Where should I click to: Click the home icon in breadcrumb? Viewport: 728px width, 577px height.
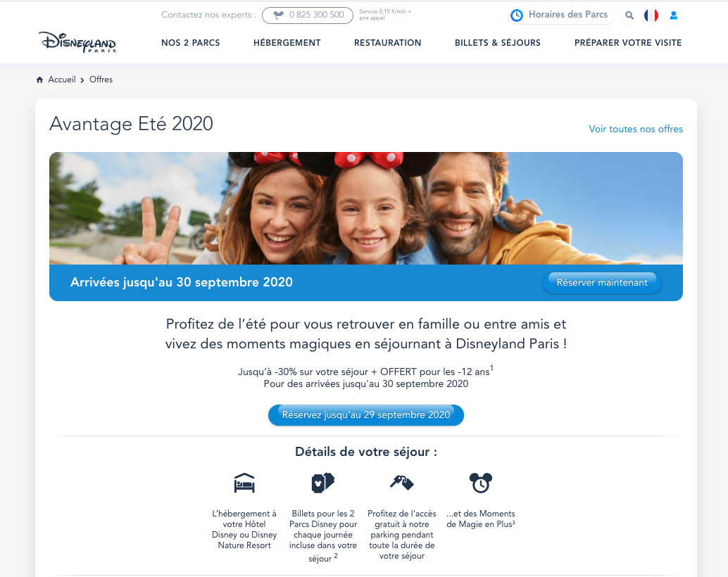tap(40, 80)
